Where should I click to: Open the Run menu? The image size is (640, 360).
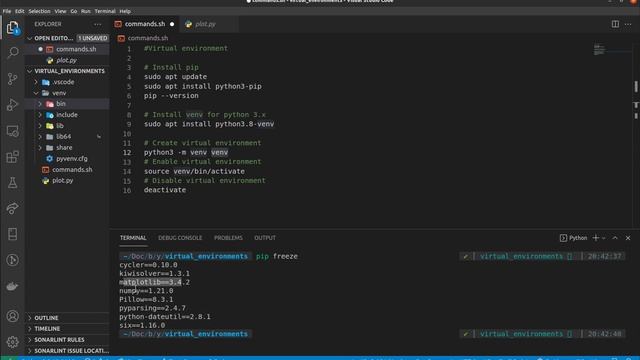86,11
